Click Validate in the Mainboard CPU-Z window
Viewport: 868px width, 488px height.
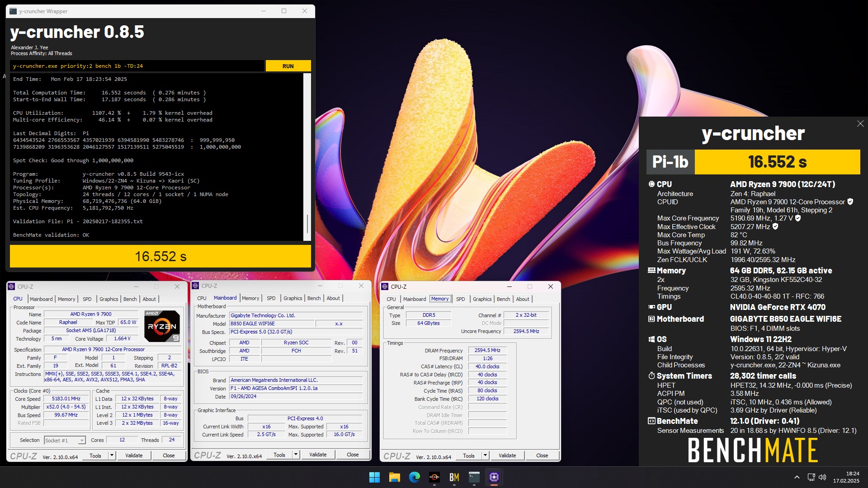point(318,455)
